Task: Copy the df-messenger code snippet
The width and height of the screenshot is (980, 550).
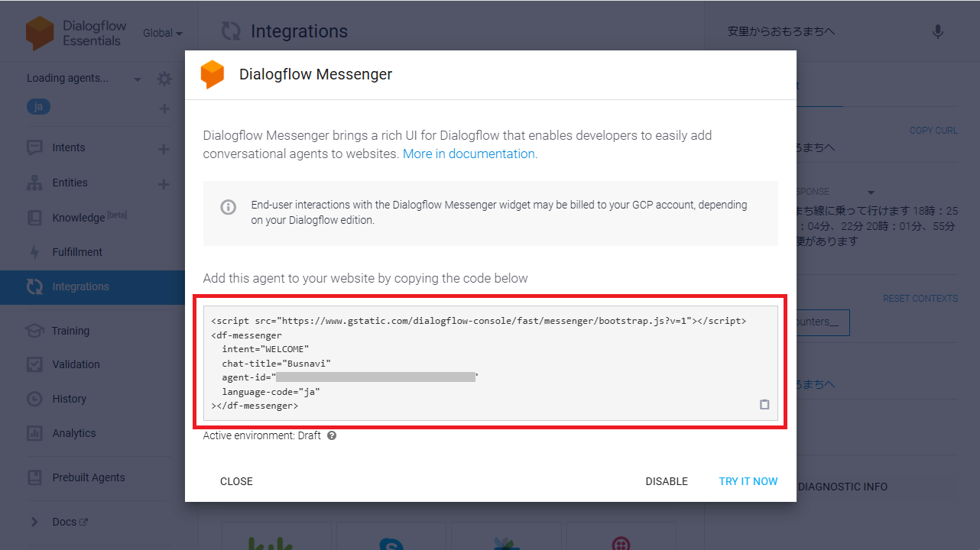Action: [x=764, y=405]
